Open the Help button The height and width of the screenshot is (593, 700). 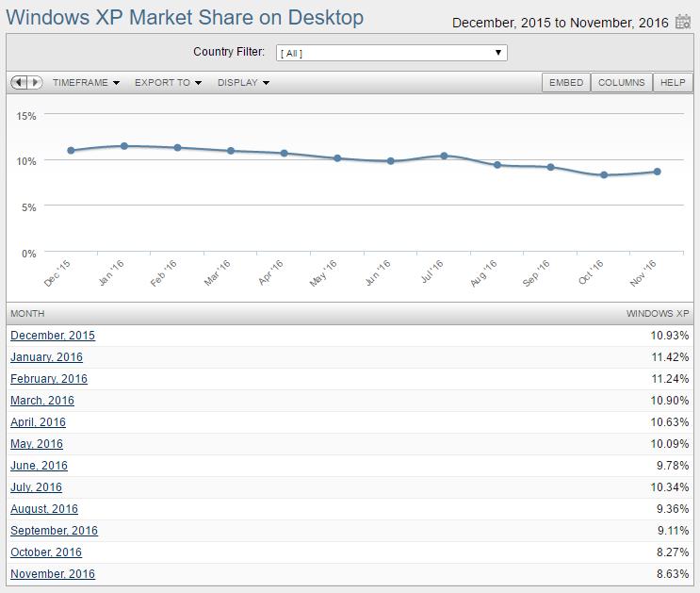point(673,83)
